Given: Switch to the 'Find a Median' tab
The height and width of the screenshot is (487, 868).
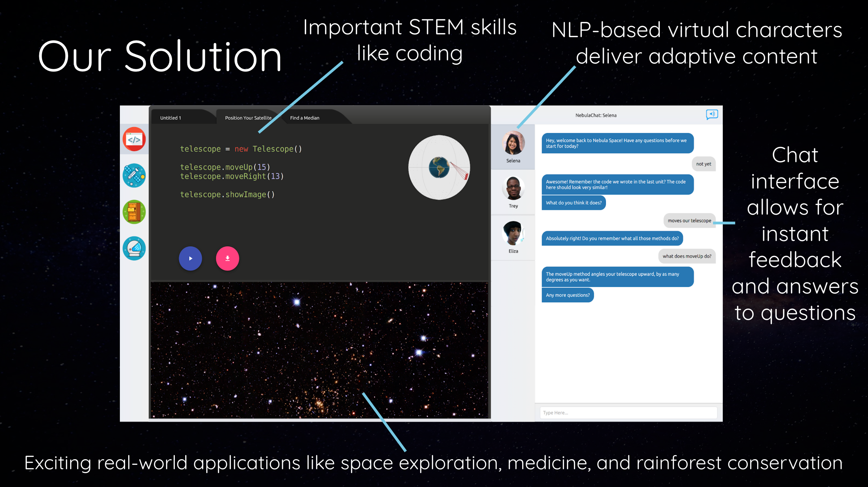Looking at the screenshot, I should [305, 117].
